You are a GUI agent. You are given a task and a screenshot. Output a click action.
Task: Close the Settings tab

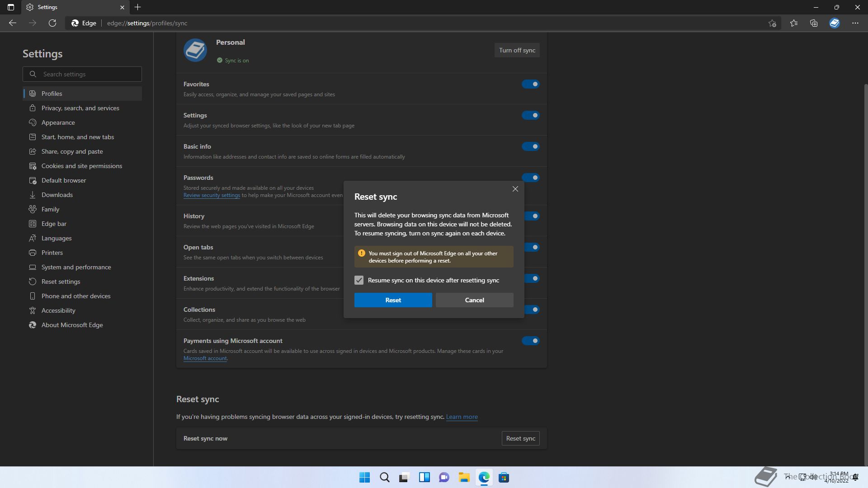pyautogui.click(x=122, y=7)
